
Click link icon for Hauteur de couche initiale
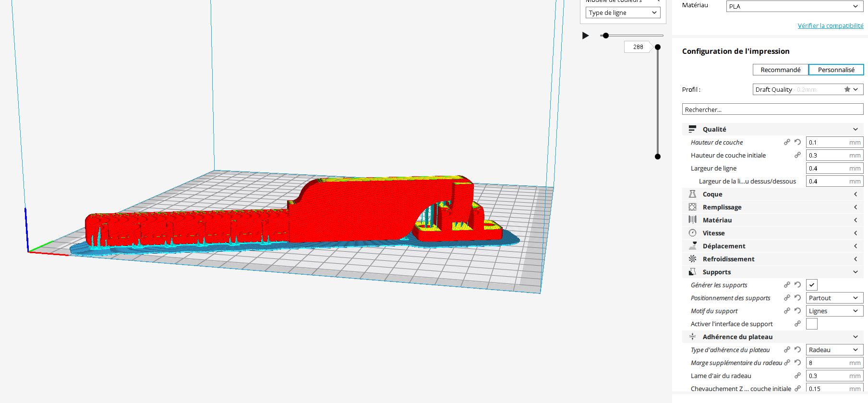pos(797,155)
